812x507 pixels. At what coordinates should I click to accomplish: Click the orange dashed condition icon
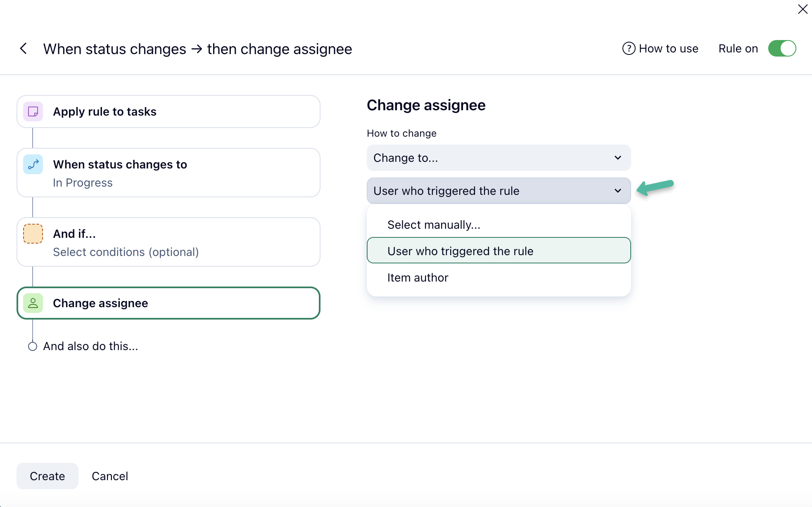(33, 234)
